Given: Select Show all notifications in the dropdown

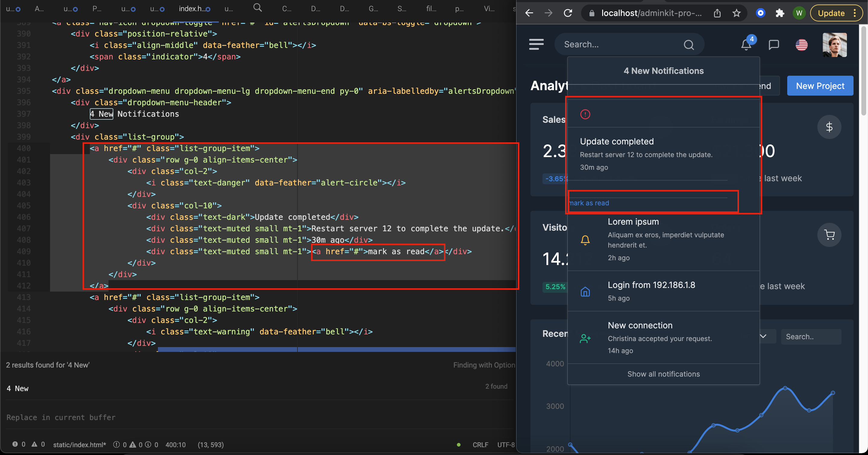Looking at the screenshot, I should click(663, 374).
